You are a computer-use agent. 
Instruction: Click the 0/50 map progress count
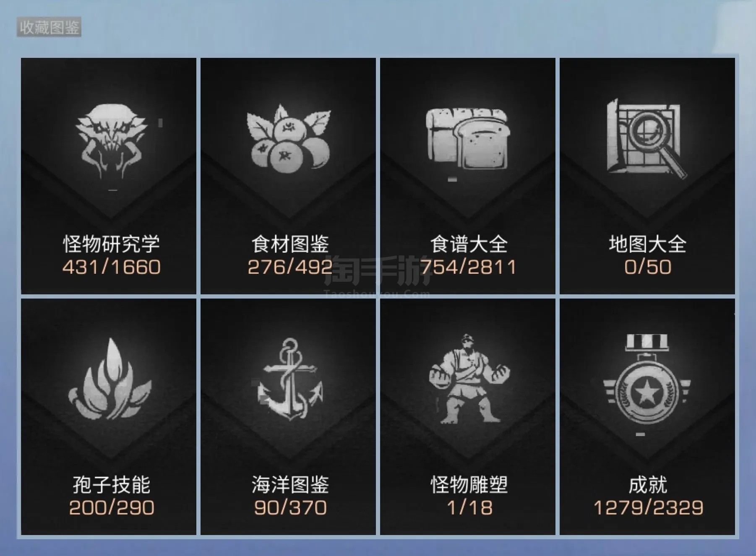tap(647, 267)
